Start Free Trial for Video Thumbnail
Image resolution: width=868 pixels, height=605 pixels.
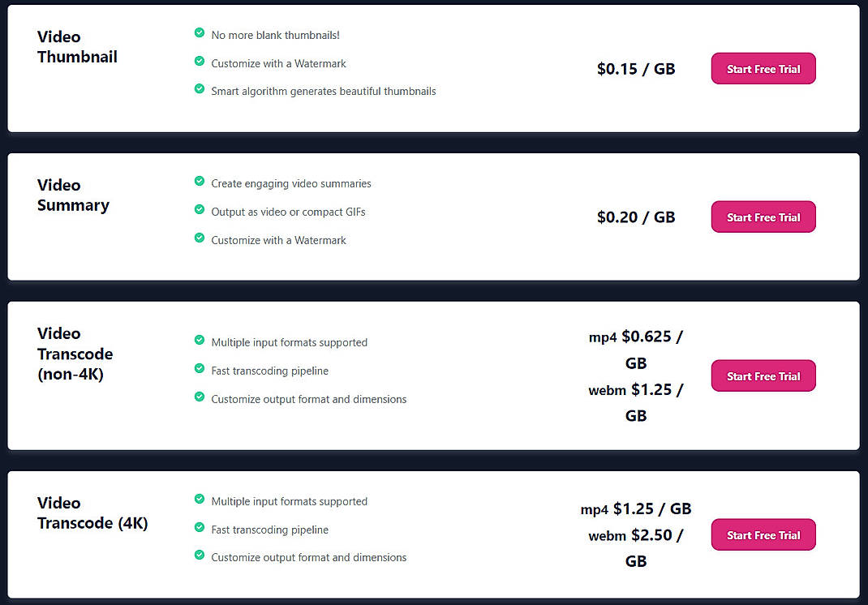(763, 68)
